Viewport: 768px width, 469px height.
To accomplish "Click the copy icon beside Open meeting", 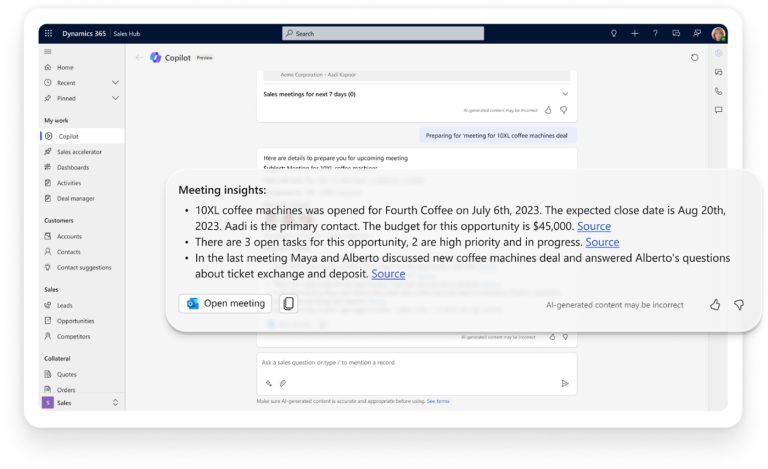I will [288, 304].
